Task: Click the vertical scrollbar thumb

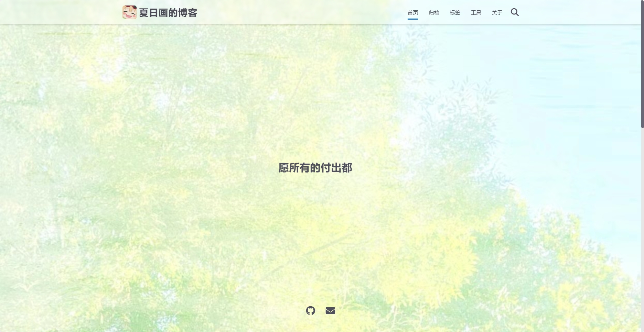Action: coord(642,65)
